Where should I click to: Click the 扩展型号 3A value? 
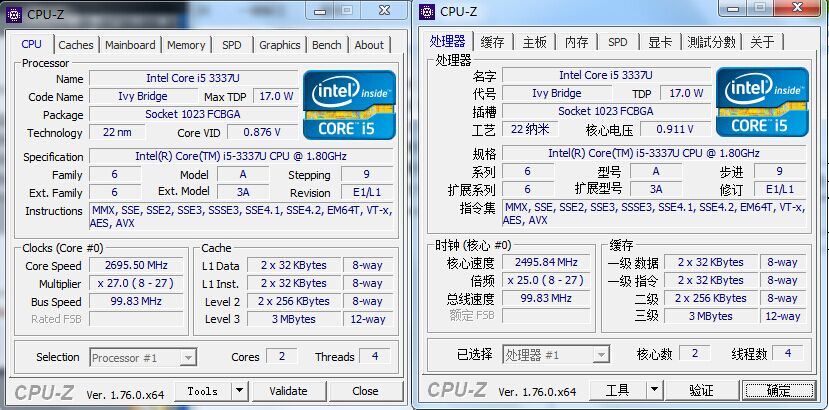656,189
